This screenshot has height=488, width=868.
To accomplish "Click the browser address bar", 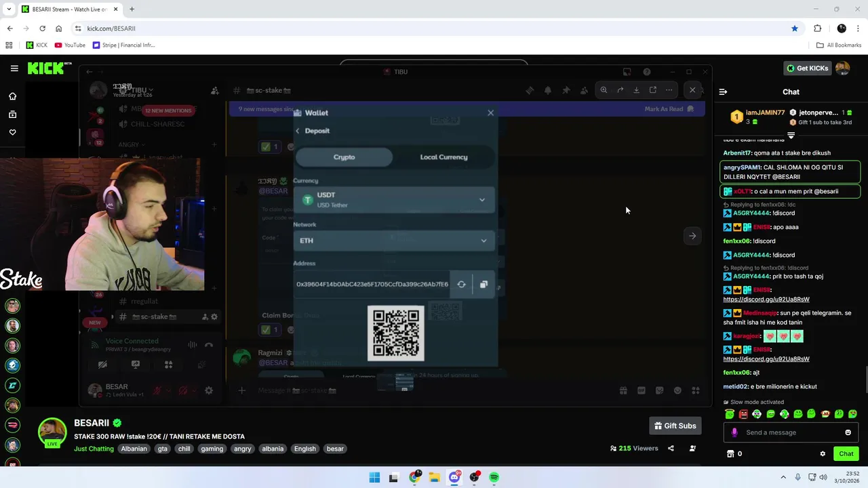I will coord(434,28).
